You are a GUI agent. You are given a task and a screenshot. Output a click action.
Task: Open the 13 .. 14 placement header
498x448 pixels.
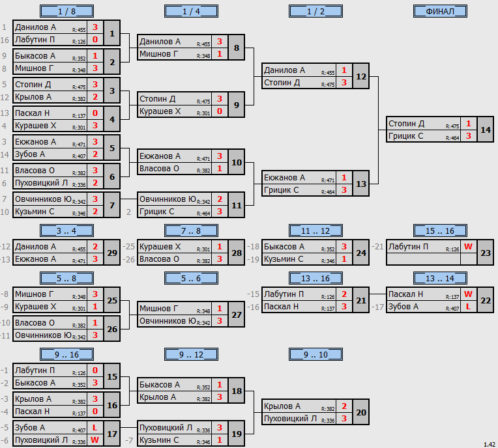point(440,278)
